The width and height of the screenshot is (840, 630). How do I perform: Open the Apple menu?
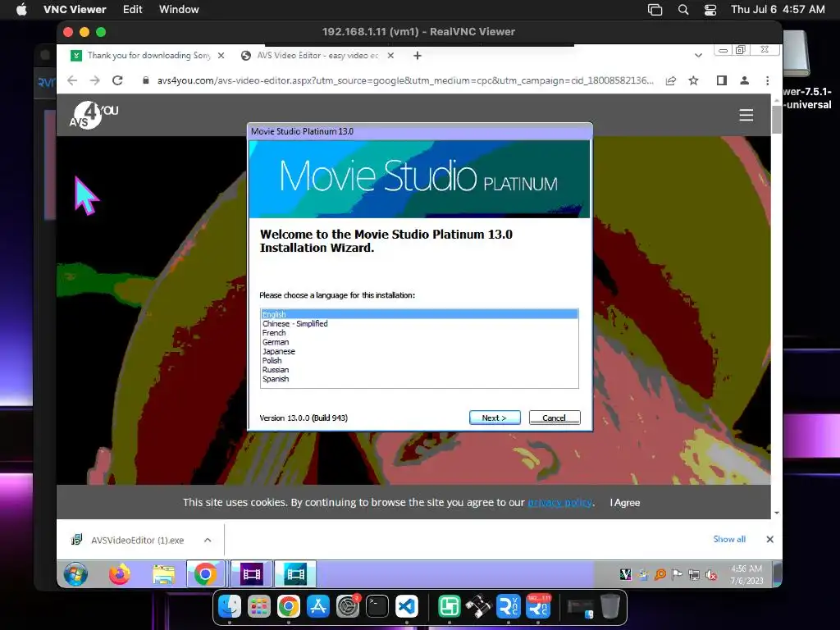21,9
